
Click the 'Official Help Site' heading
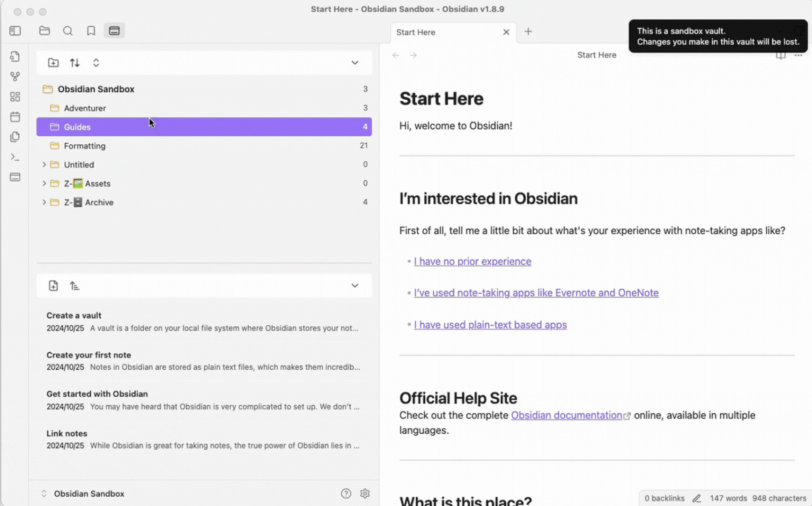coord(458,398)
